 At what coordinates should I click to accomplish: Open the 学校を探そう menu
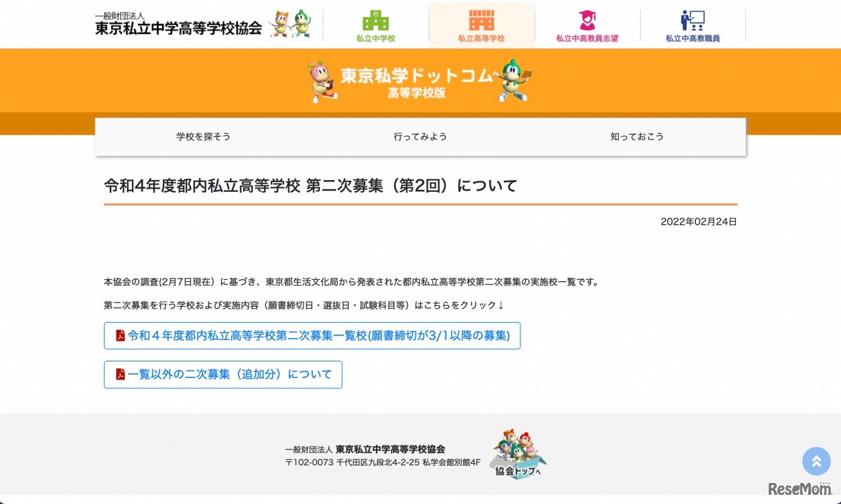point(203,137)
